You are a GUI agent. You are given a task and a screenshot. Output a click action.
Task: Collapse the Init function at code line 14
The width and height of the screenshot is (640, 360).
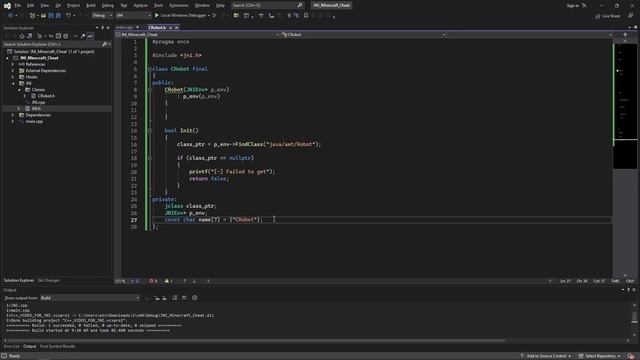pyautogui.click(x=149, y=131)
